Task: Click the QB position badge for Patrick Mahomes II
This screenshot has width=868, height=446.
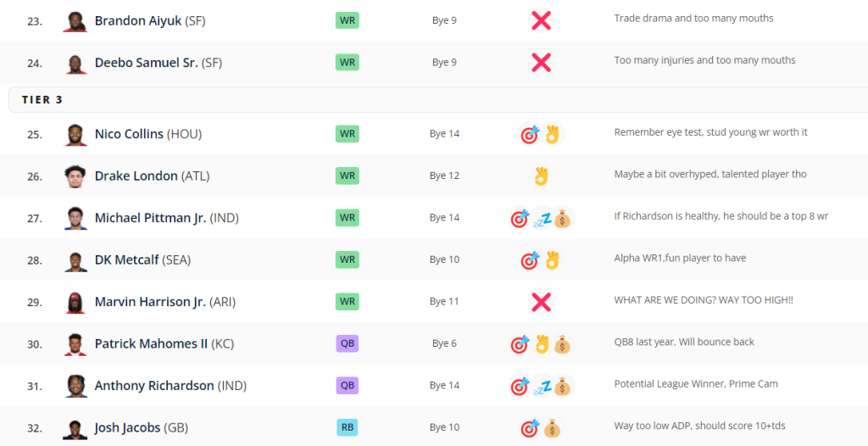Action: 347,343
